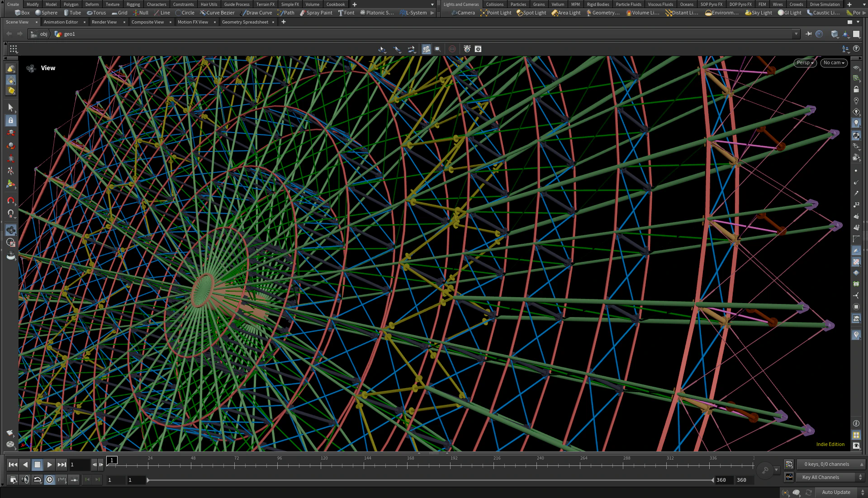This screenshot has width=868, height=498.
Task: Add a Camera from the shelf
Action: click(x=463, y=13)
